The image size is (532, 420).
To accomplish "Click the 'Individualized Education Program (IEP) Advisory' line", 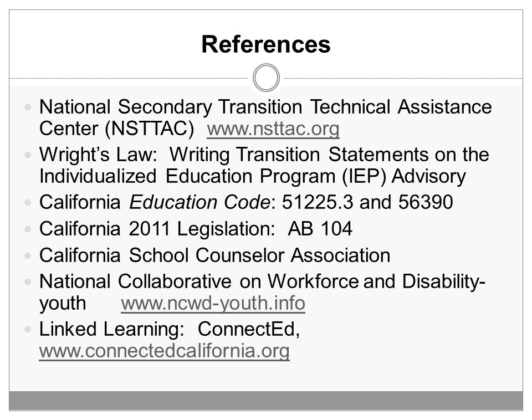I will pyautogui.click(x=253, y=176).
